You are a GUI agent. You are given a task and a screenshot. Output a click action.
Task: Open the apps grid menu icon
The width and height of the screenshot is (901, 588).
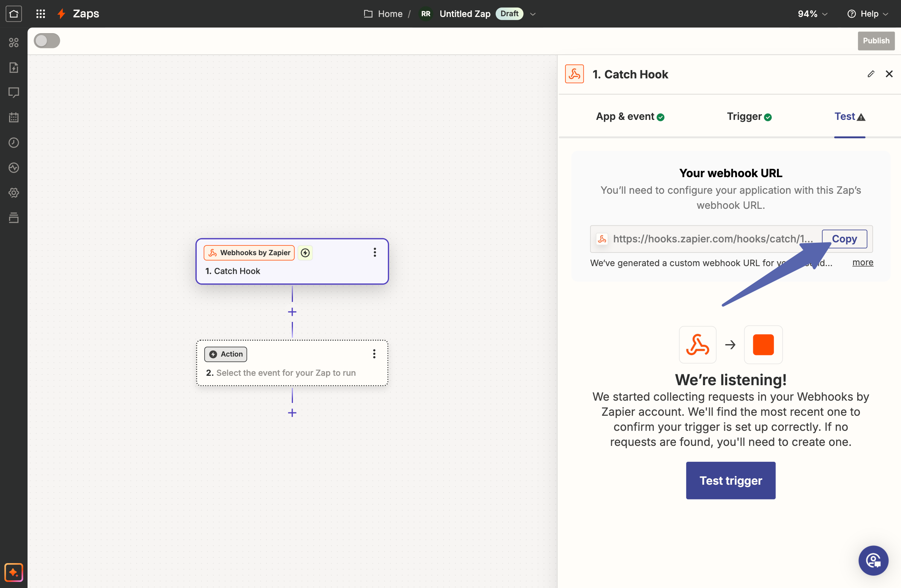(40, 14)
